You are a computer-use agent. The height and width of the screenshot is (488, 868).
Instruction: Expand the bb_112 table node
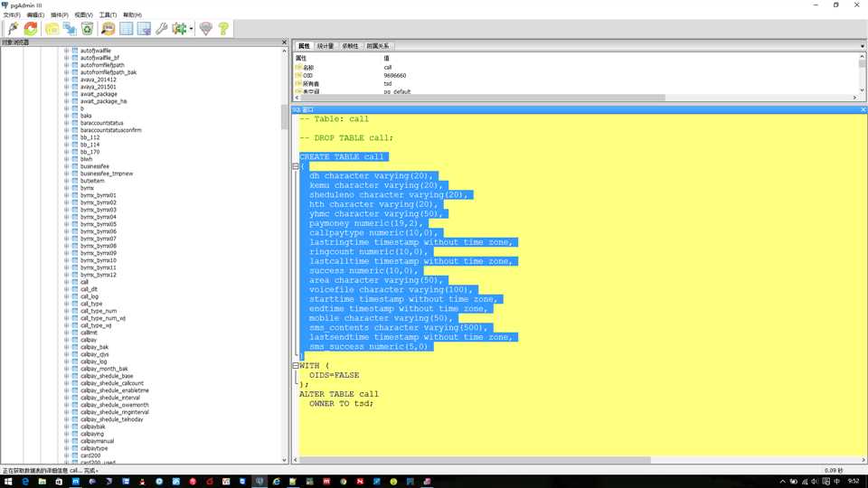point(66,137)
